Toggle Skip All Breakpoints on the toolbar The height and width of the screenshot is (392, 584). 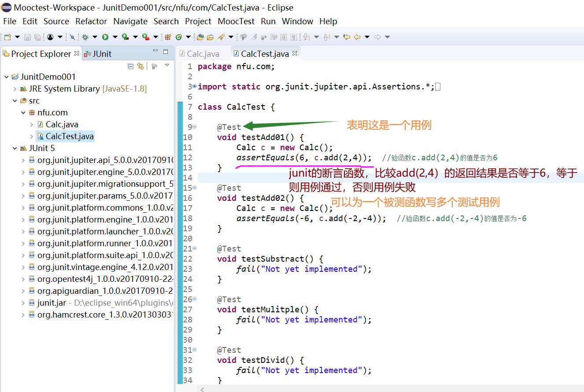[x=72, y=37]
